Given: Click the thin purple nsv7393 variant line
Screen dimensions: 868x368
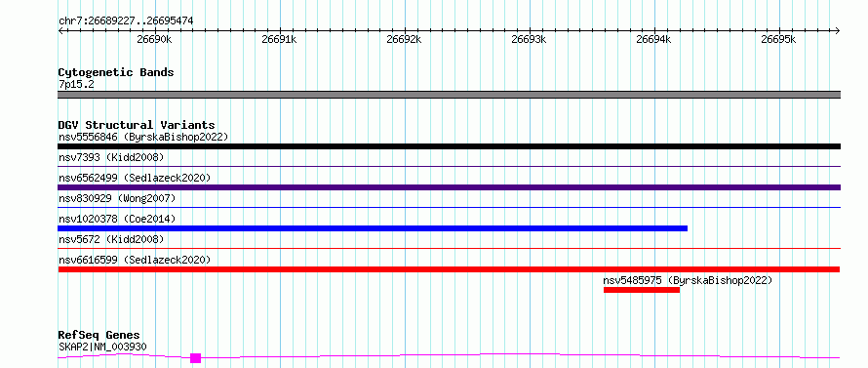Looking at the screenshot, I should 449,166.
